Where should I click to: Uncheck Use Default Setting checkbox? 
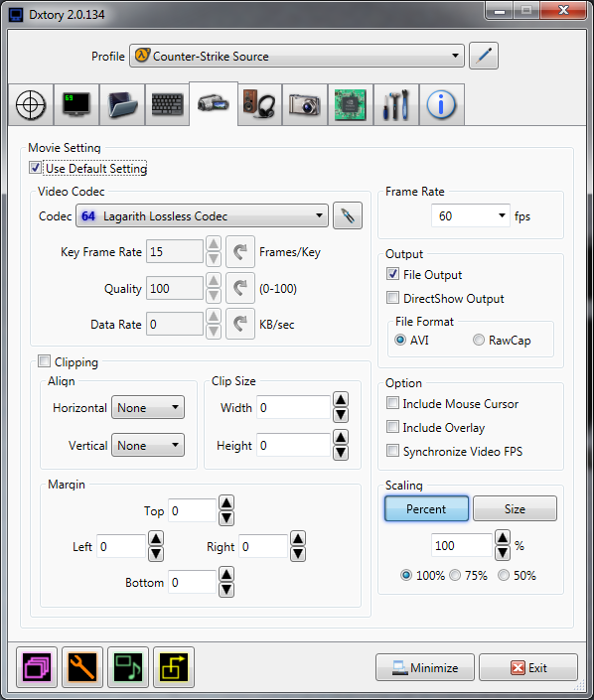click(x=36, y=168)
